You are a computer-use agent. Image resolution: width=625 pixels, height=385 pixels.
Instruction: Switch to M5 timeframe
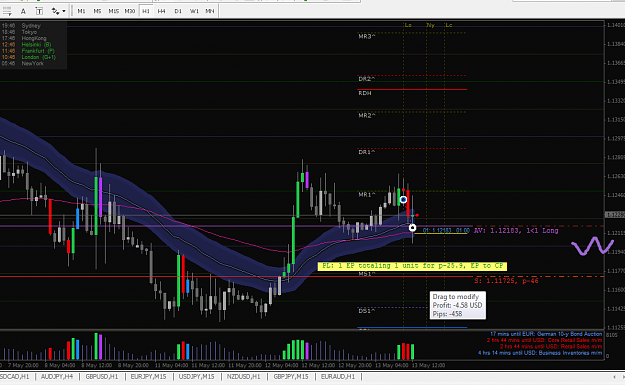[x=97, y=11]
